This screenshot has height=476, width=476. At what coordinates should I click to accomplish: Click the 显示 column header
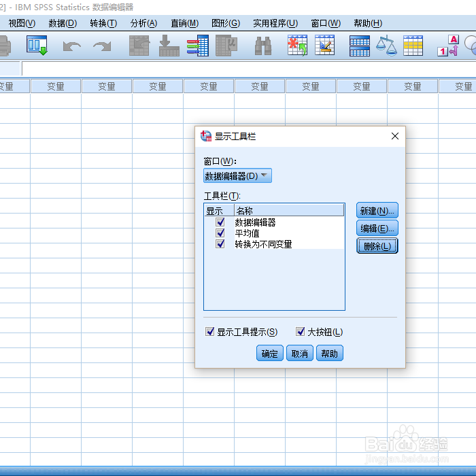[x=219, y=210]
